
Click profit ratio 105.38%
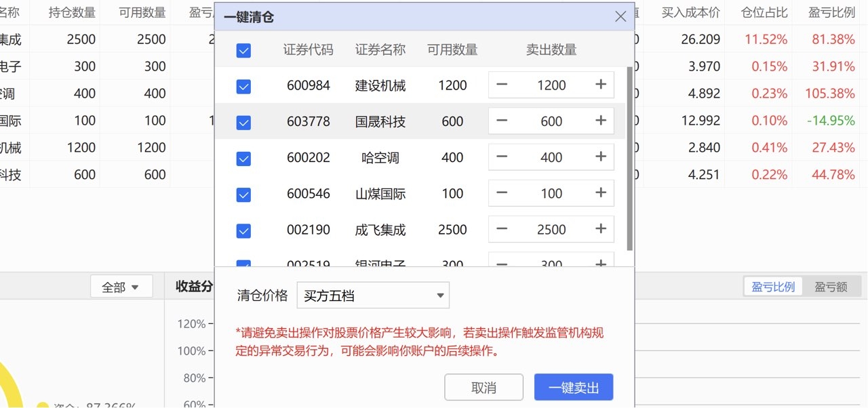click(830, 94)
